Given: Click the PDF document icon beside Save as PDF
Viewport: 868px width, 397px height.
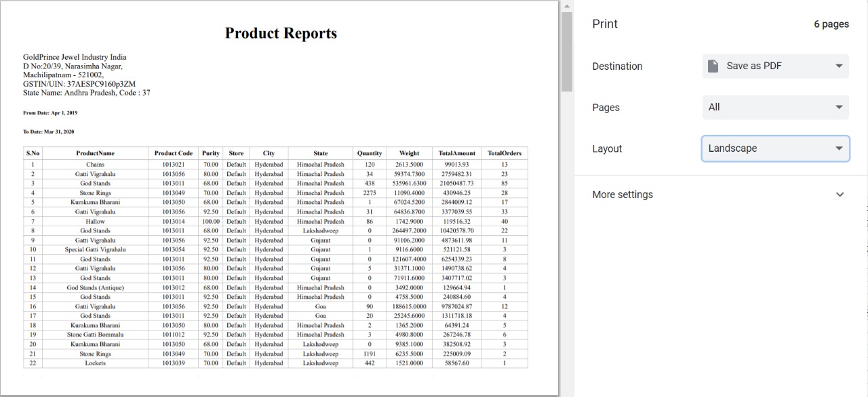Looking at the screenshot, I should pos(712,65).
